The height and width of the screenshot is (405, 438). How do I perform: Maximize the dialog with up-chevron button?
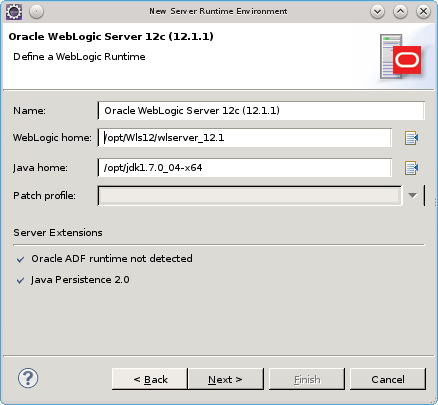tap(400, 12)
